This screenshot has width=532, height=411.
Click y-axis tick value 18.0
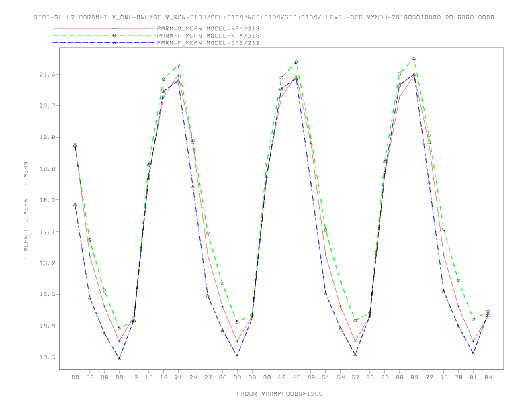(48, 200)
